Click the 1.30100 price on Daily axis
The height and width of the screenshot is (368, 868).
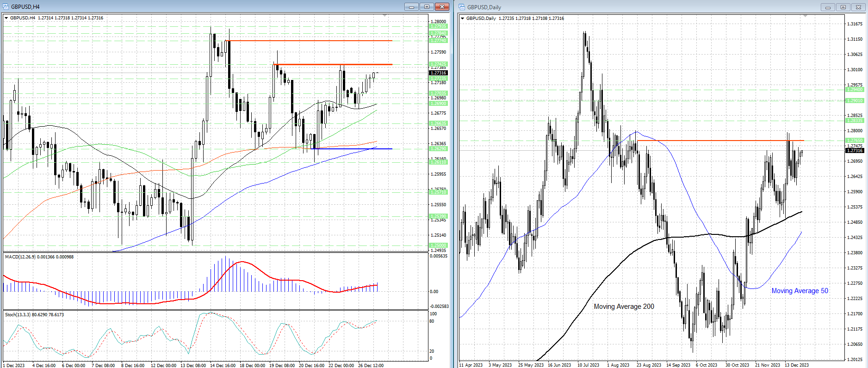click(855, 69)
